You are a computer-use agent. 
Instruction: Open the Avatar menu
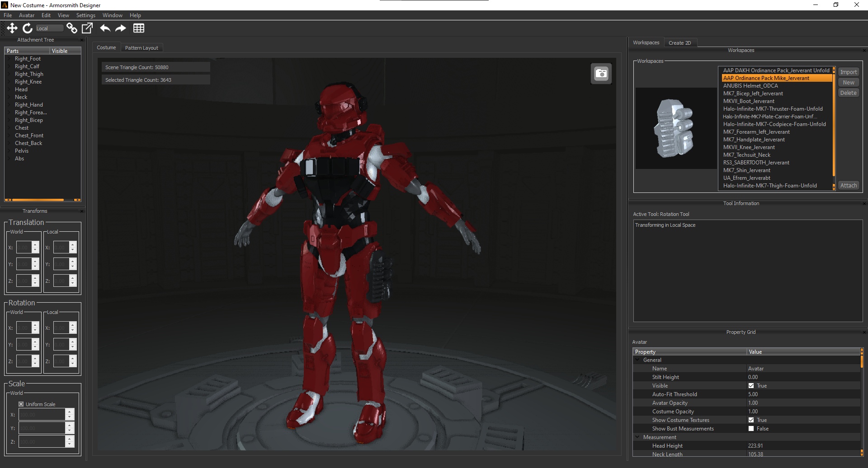click(x=27, y=15)
